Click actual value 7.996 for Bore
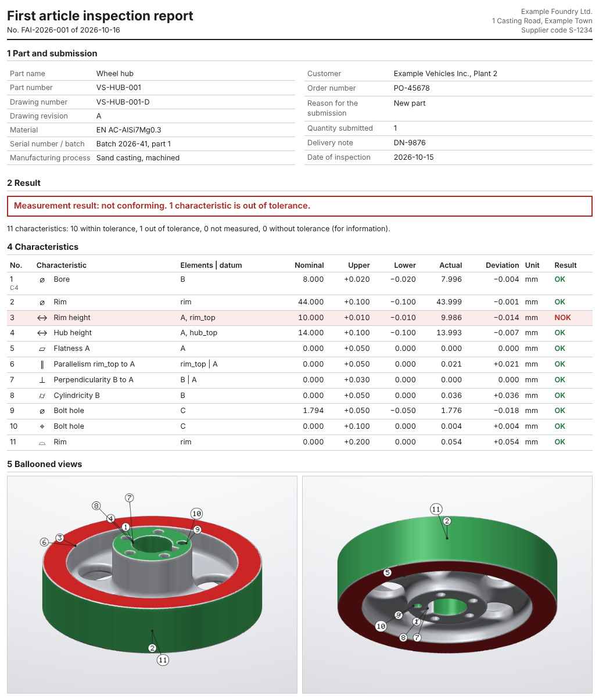Viewport: 599px width, 700px height. point(451,279)
